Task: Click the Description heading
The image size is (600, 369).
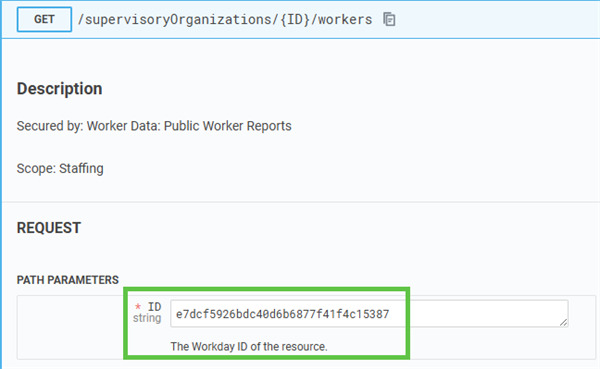Action: click(59, 88)
